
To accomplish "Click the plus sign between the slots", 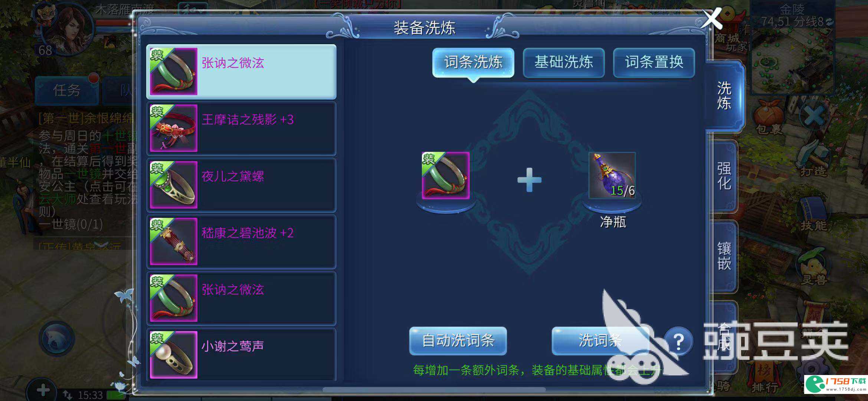I will pos(529,180).
